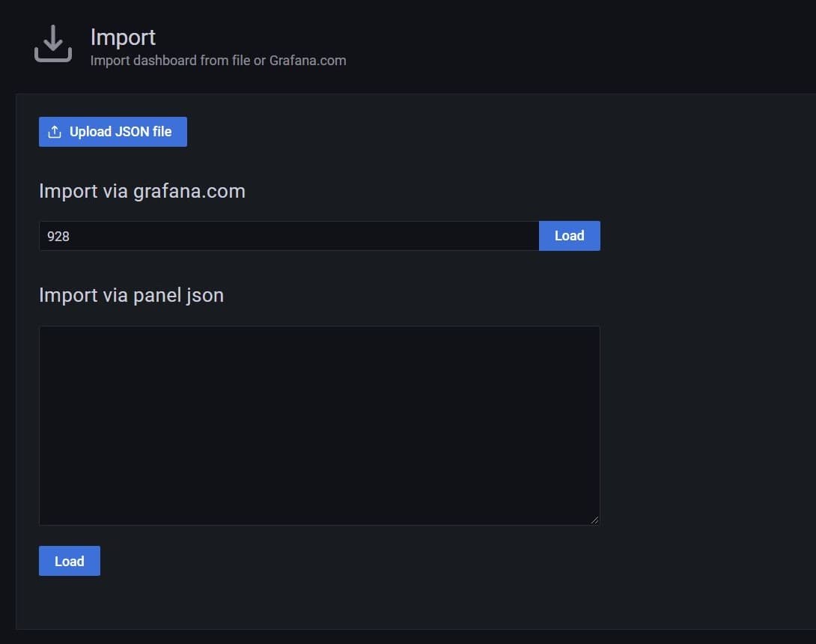Click the word "grafana.com" in section heading
The height and width of the screenshot is (644, 816).
tap(189, 191)
